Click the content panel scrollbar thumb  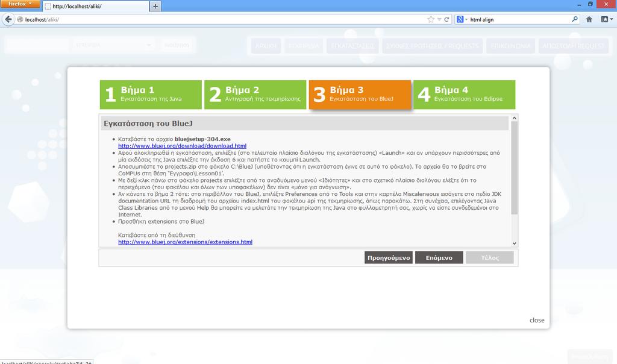514,168
